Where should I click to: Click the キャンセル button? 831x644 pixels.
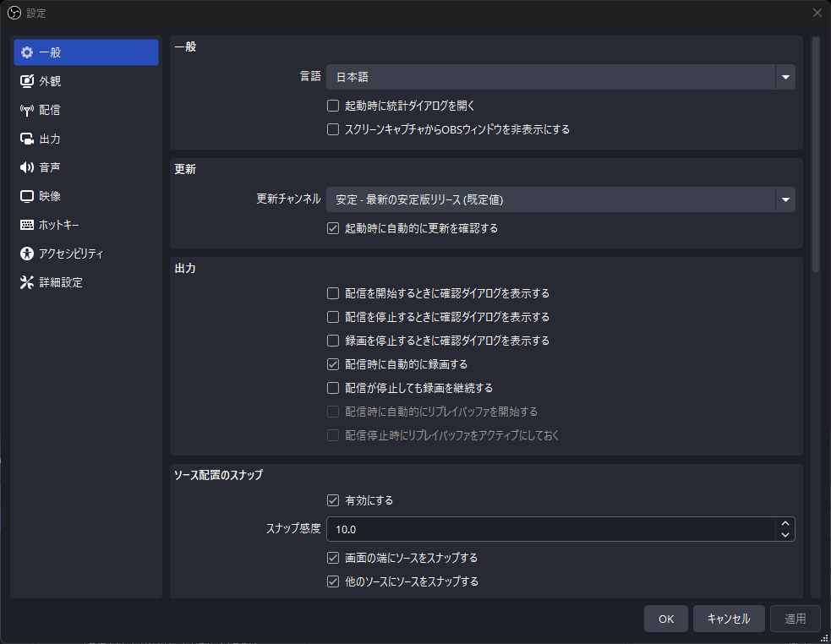(x=729, y=619)
